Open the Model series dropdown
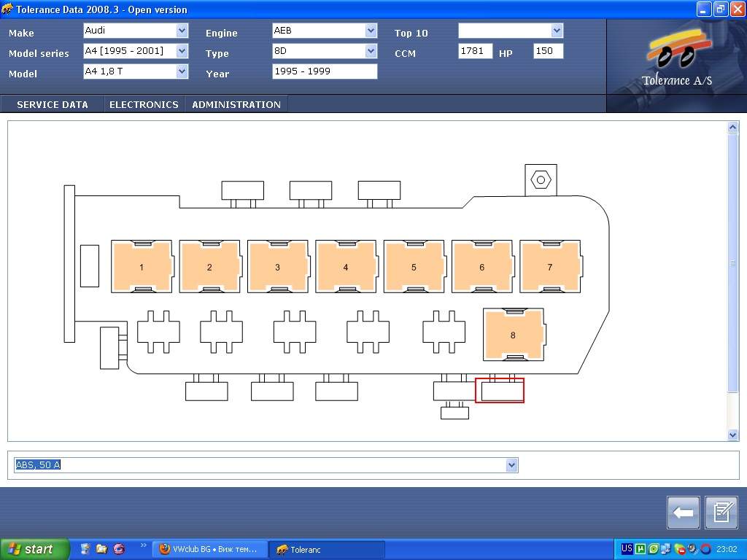747x560 pixels. pos(182,51)
